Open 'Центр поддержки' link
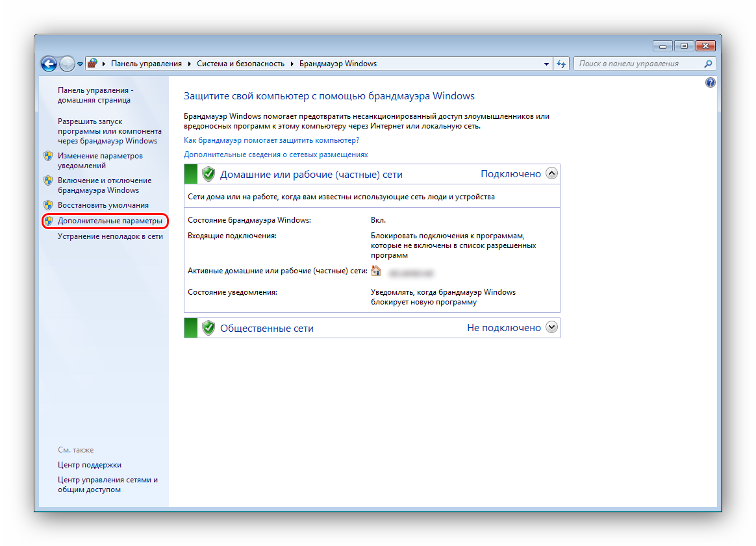This screenshot has height=546, width=756. [x=90, y=465]
